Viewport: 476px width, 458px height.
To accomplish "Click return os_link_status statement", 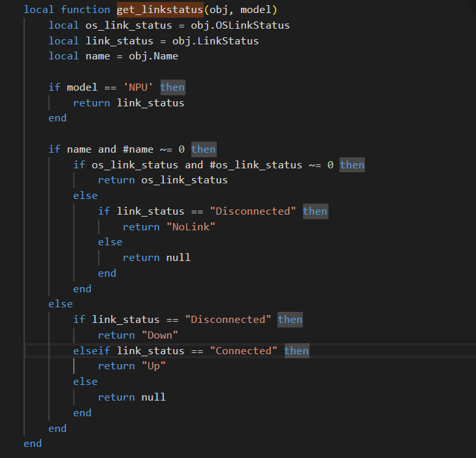I will [163, 179].
